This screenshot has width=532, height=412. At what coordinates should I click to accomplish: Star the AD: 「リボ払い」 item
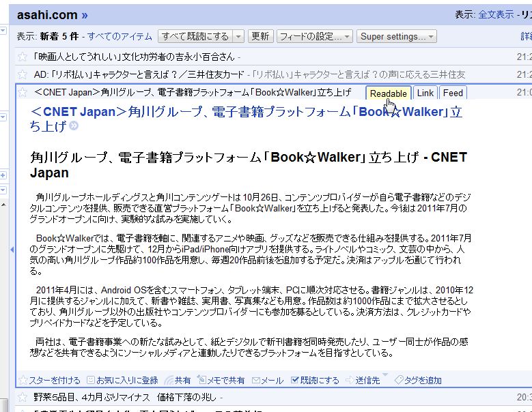point(23,74)
